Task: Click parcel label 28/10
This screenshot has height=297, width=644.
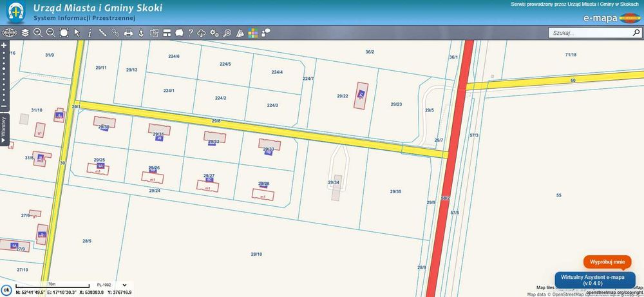Action: tap(256, 254)
